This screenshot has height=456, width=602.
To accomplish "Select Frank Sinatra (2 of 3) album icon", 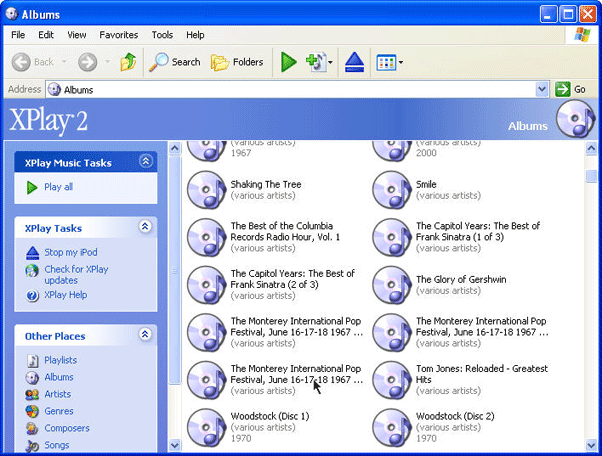I will coord(207,285).
